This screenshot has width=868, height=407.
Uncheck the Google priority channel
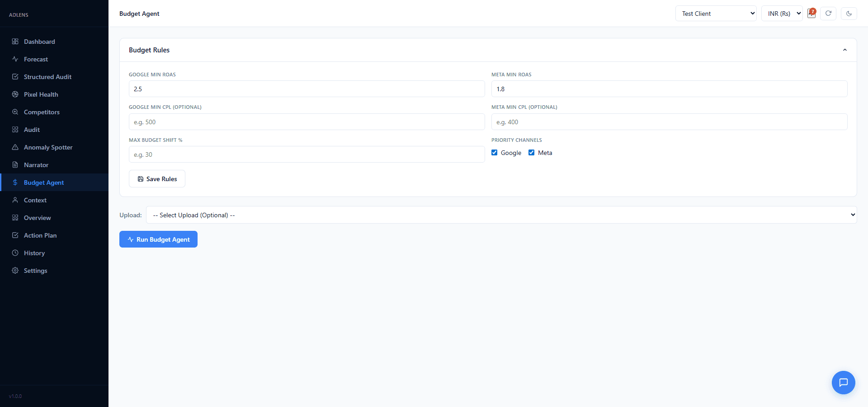coord(494,152)
